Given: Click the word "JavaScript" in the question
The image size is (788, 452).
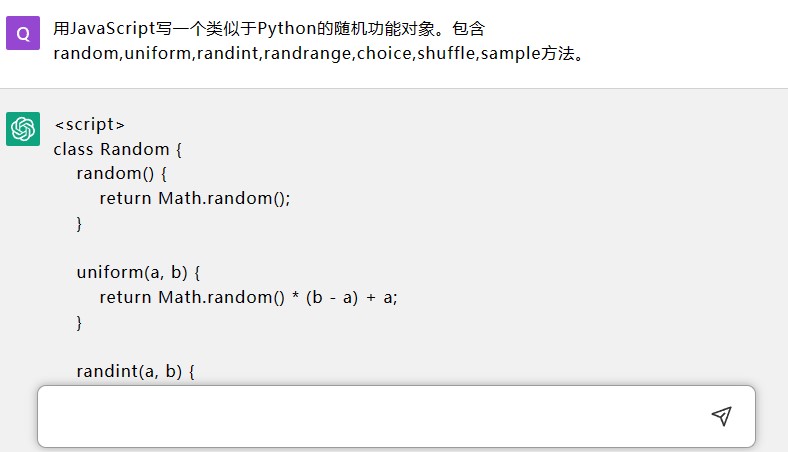Looking at the screenshot, I should 113,29.
